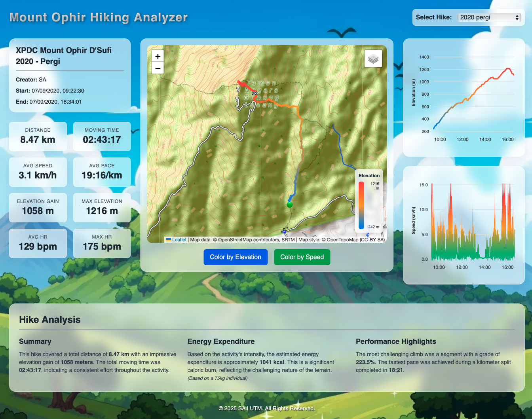Select the Moving Time stat card

coord(102,136)
